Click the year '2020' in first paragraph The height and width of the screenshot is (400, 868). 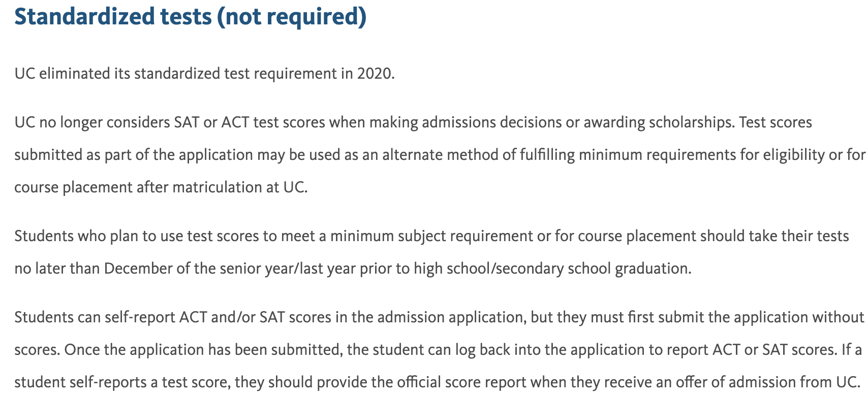click(374, 74)
